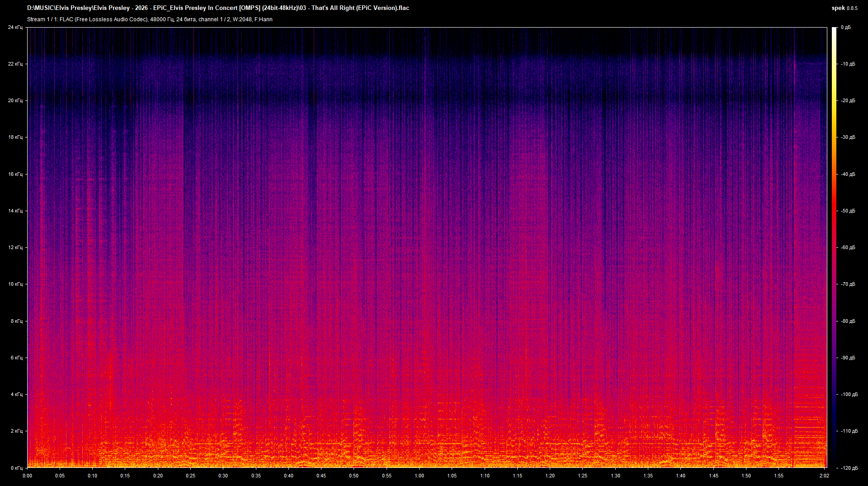Screen dimensions: 868x486
Task: Click the spek 0.8.5 version label
Action: [x=844, y=8]
